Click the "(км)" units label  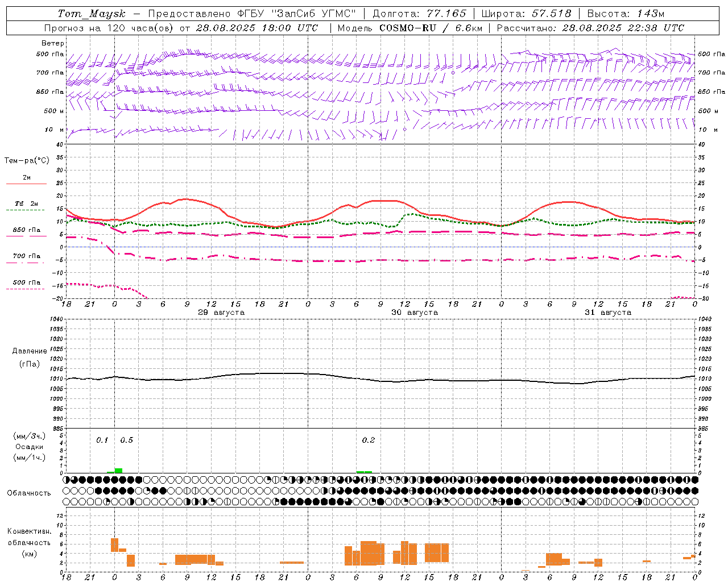[30, 554]
